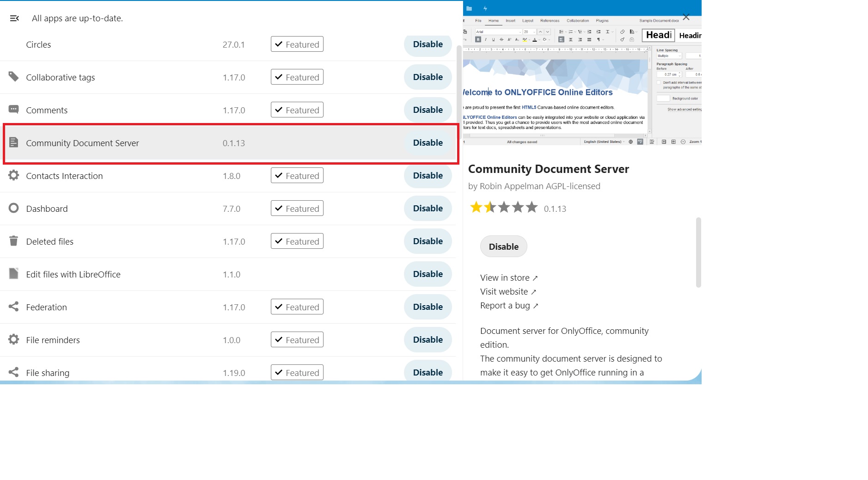Click the Featured badge for Deleted files
868x480 pixels.
pos(297,241)
